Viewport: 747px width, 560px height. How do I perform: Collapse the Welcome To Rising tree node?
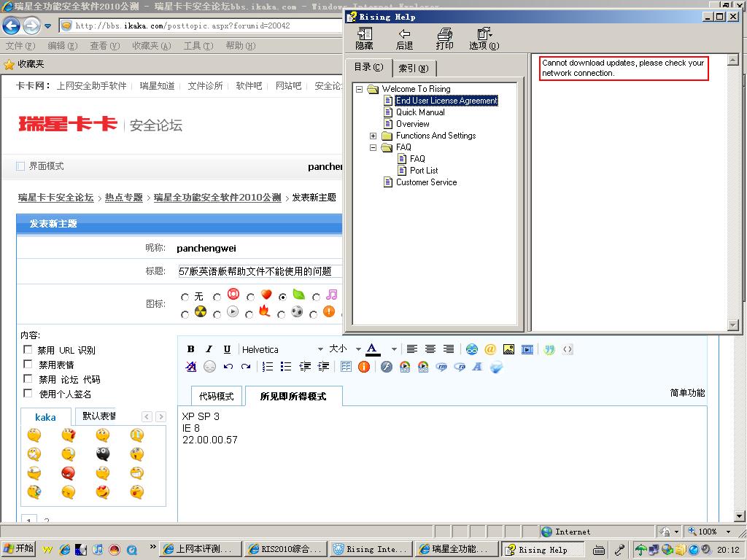360,89
